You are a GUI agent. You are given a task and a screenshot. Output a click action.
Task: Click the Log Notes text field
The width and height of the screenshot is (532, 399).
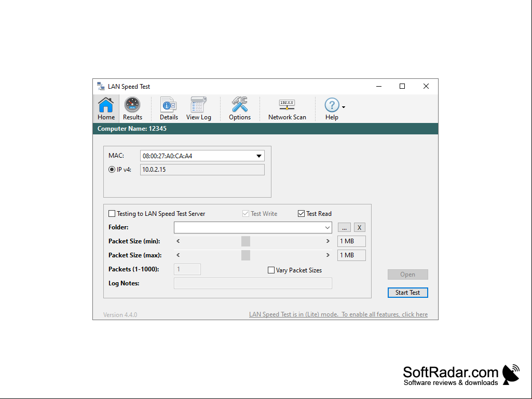pyautogui.click(x=253, y=283)
